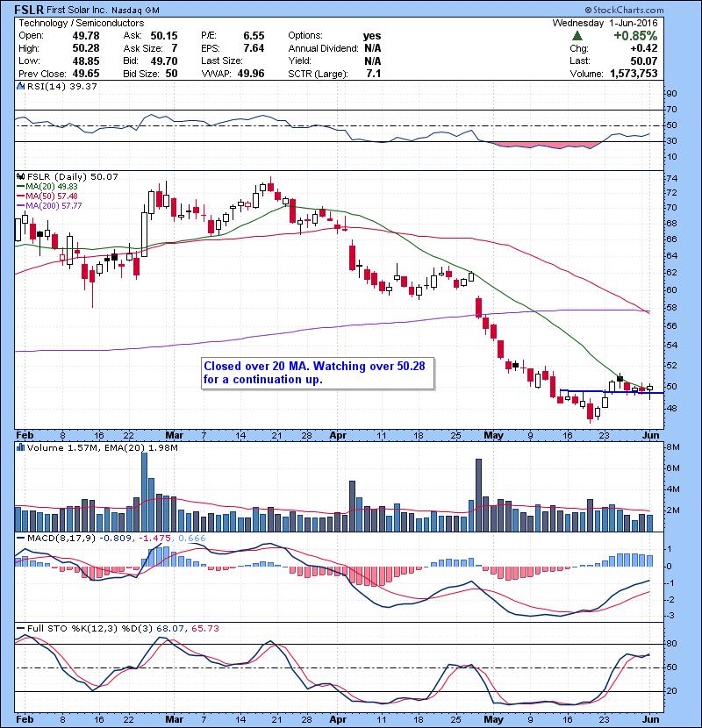This screenshot has height=728, width=702.
Task: Click the May label on the bottom axis
Action: click(493, 719)
